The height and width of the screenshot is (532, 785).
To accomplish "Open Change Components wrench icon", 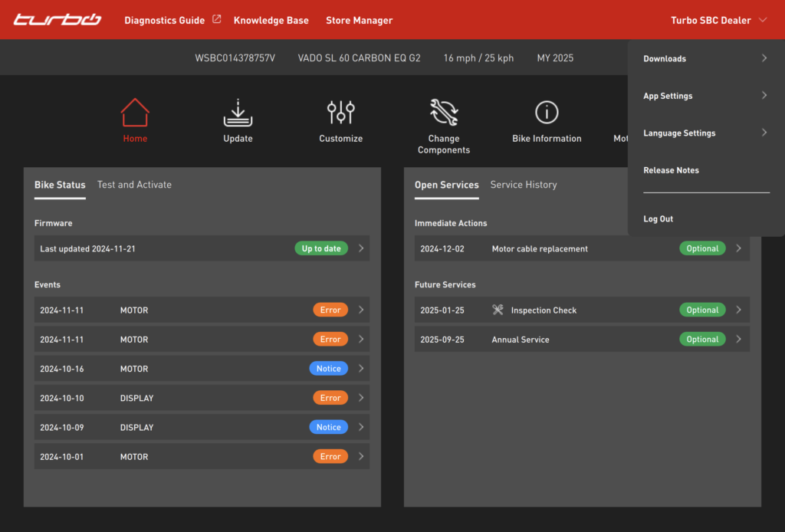I will pos(444,113).
